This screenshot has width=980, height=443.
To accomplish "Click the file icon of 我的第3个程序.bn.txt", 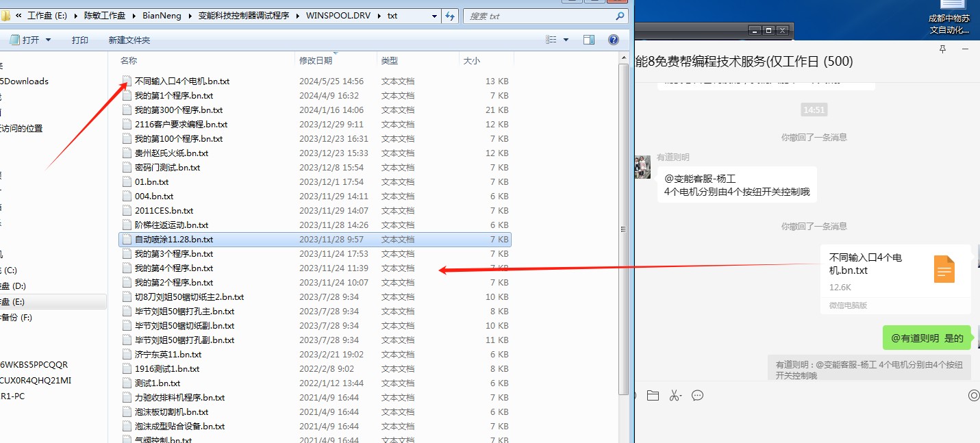I will pyautogui.click(x=126, y=253).
